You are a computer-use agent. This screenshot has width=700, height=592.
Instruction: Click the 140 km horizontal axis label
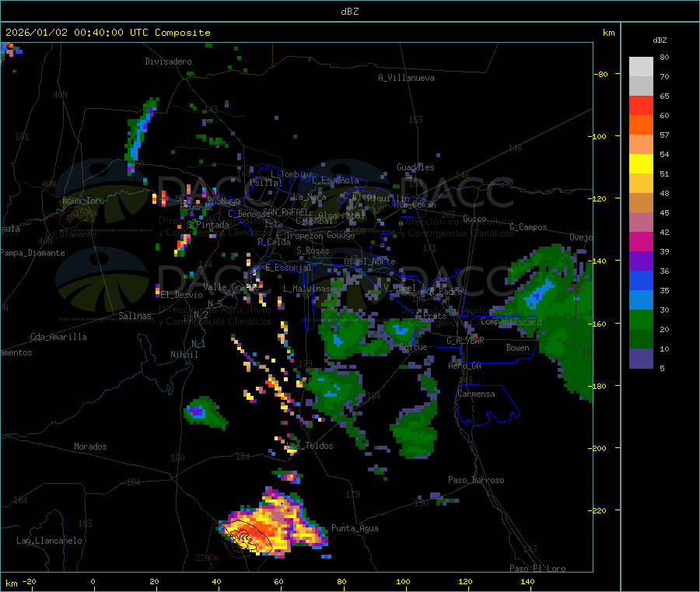tap(527, 581)
